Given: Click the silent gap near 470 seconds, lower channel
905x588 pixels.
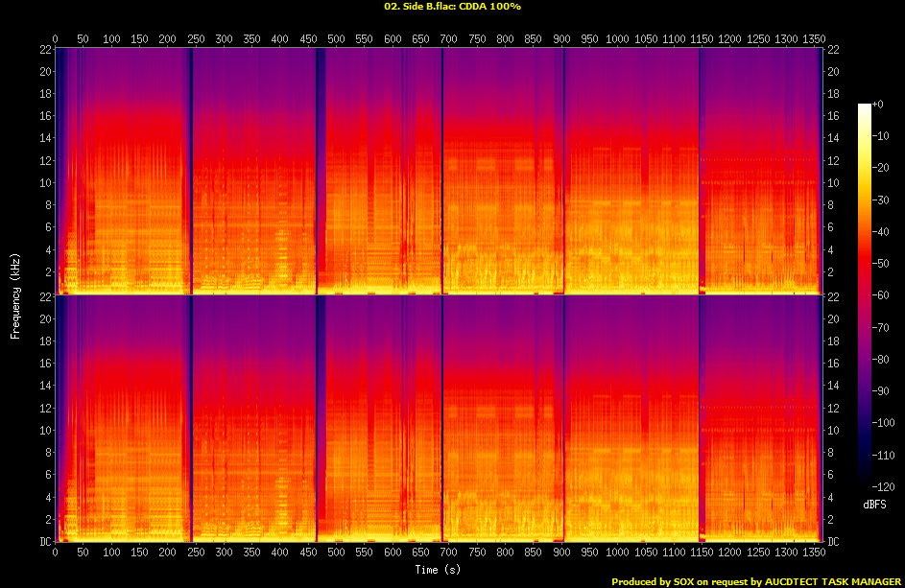Looking at the screenshot, I should click(x=320, y=417).
